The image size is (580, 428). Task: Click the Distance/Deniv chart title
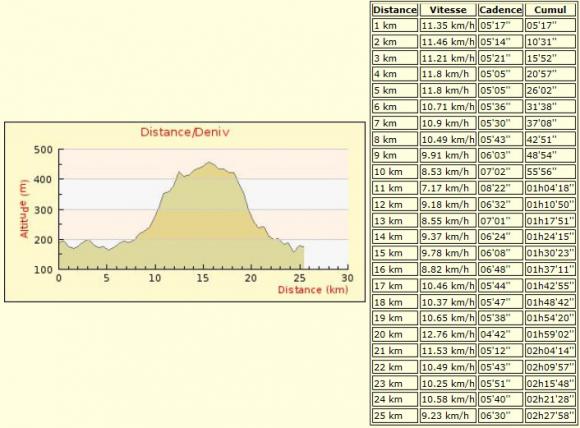pyautogui.click(x=185, y=132)
